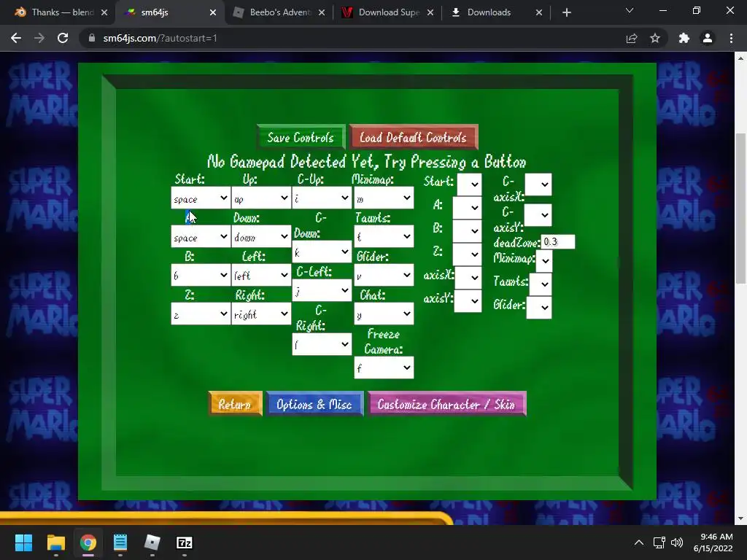This screenshot has height=560, width=747.
Task: Click the forward navigation arrow
Action: 39,38
